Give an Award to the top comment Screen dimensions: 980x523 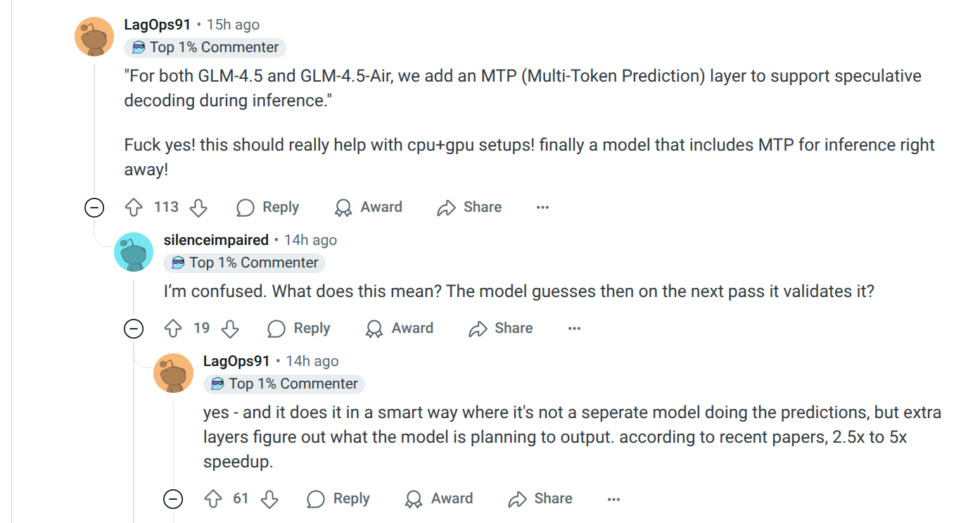[x=369, y=208]
